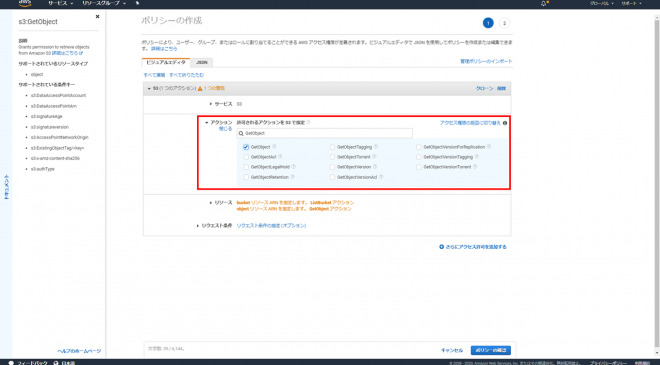The image size is (660, 365).
Task: Open help icon next to GetObjectVersionForReplication
Action: point(489,147)
